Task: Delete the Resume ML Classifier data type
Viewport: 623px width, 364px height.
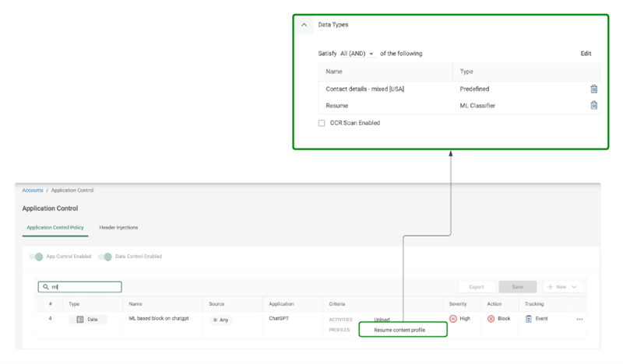Action: pos(593,105)
